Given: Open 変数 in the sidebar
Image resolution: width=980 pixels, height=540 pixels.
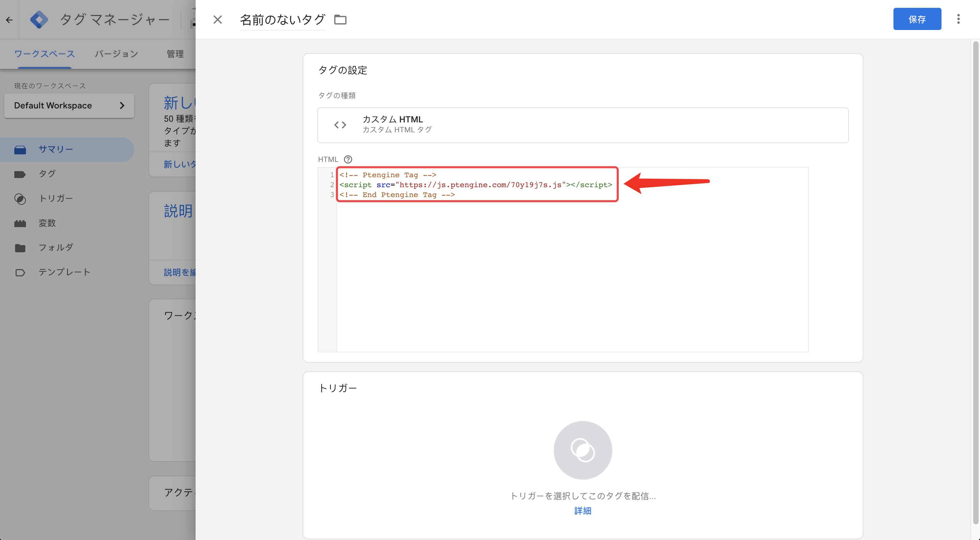Looking at the screenshot, I should [67, 223].
